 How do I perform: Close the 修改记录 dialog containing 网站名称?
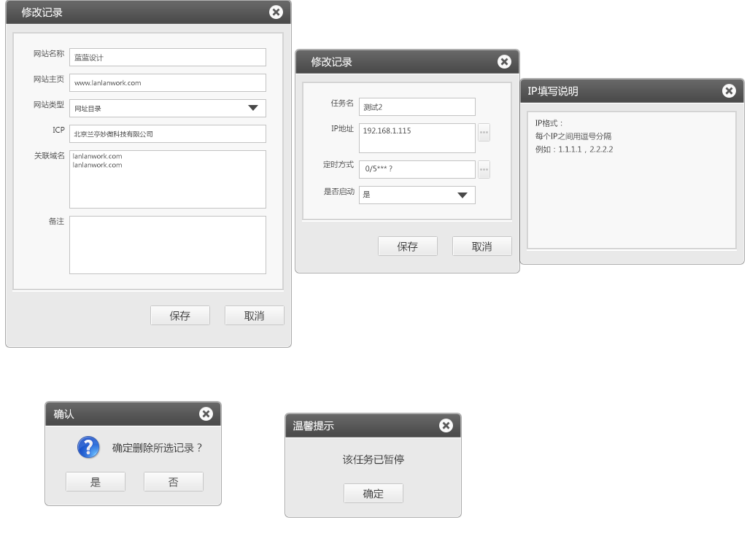[276, 12]
